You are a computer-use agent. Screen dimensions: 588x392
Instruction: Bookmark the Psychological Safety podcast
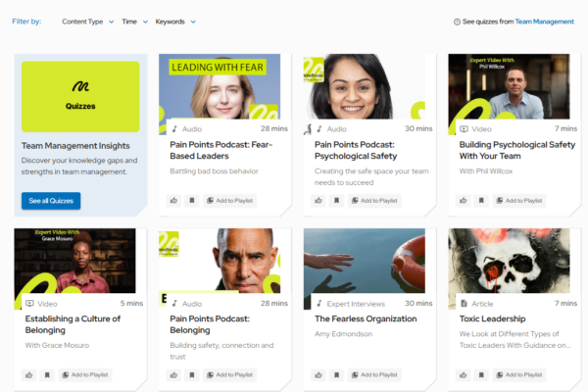coord(337,200)
